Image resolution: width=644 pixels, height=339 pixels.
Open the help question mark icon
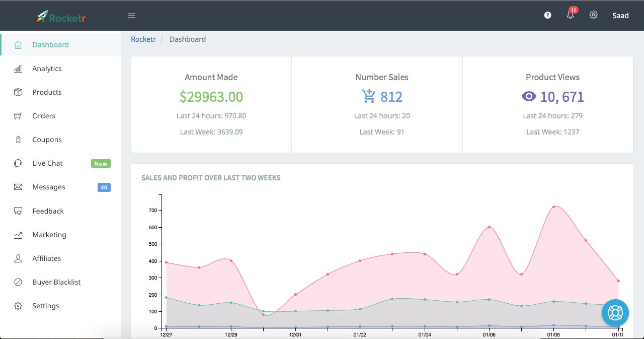point(548,16)
